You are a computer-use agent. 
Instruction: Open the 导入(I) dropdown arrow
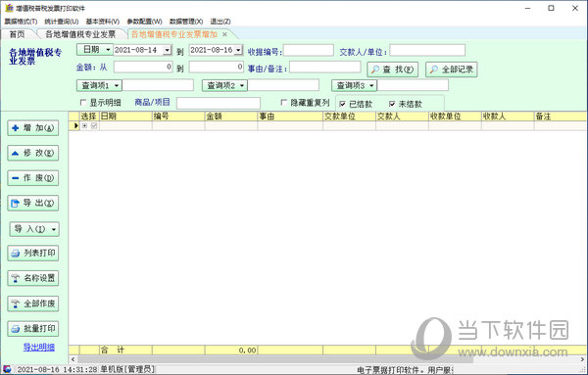tap(54, 229)
